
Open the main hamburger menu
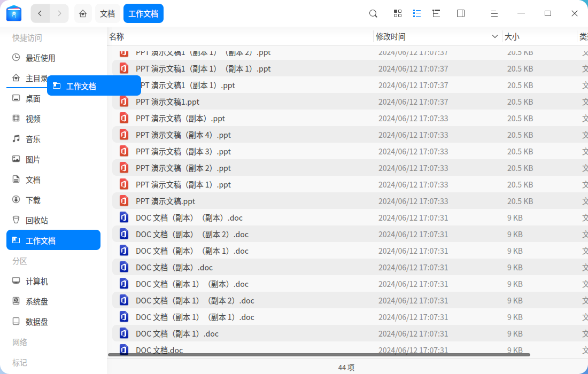tap(494, 13)
